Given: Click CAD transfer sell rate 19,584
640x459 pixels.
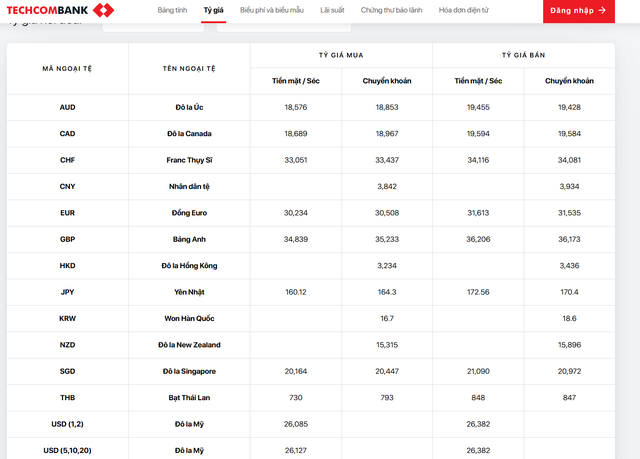Looking at the screenshot, I should pyautogui.click(x=569, y=134).
